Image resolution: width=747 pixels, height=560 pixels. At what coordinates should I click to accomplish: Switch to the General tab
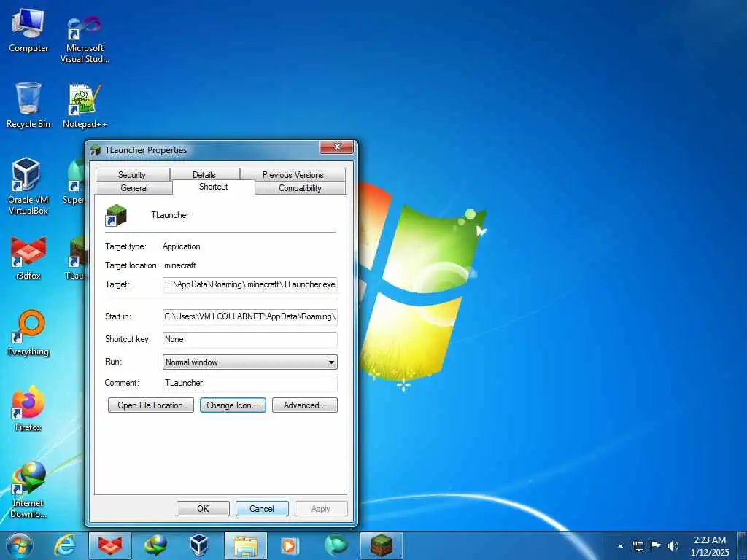point(134,188)
